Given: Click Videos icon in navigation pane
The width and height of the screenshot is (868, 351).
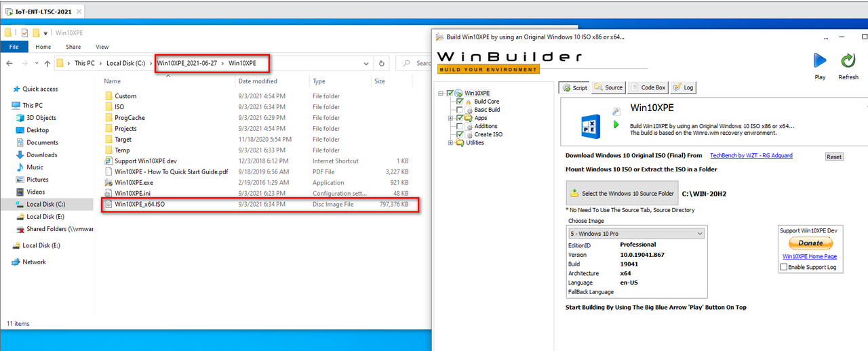Looking at the screenshot, I should pyautogui.click(x=19, y=192).
